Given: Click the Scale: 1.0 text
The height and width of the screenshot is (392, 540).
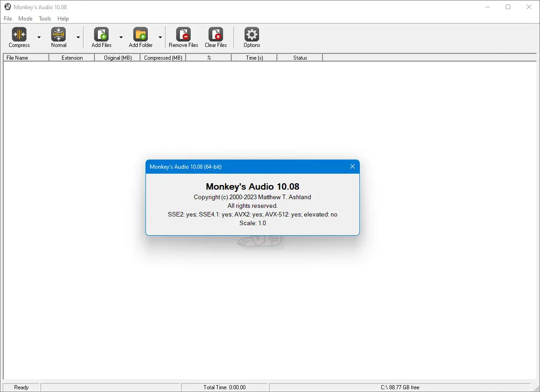Looking at the screenshot, I should (252, 223).
